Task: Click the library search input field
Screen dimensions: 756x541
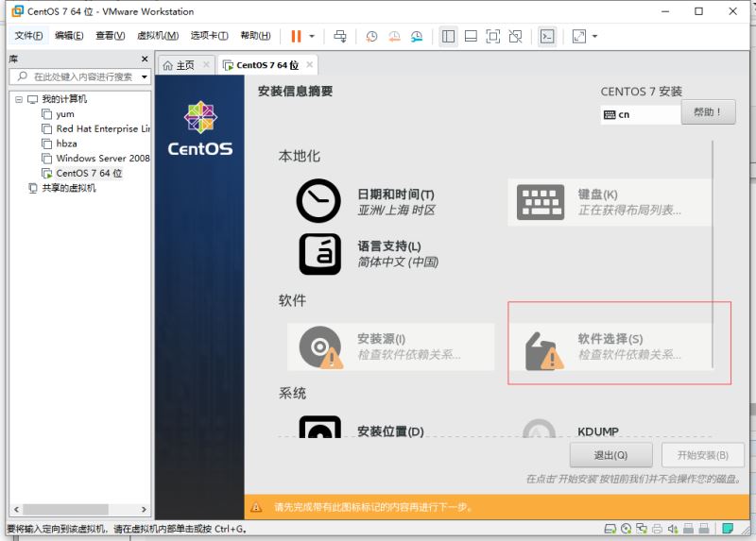Action: click(80, 76)
